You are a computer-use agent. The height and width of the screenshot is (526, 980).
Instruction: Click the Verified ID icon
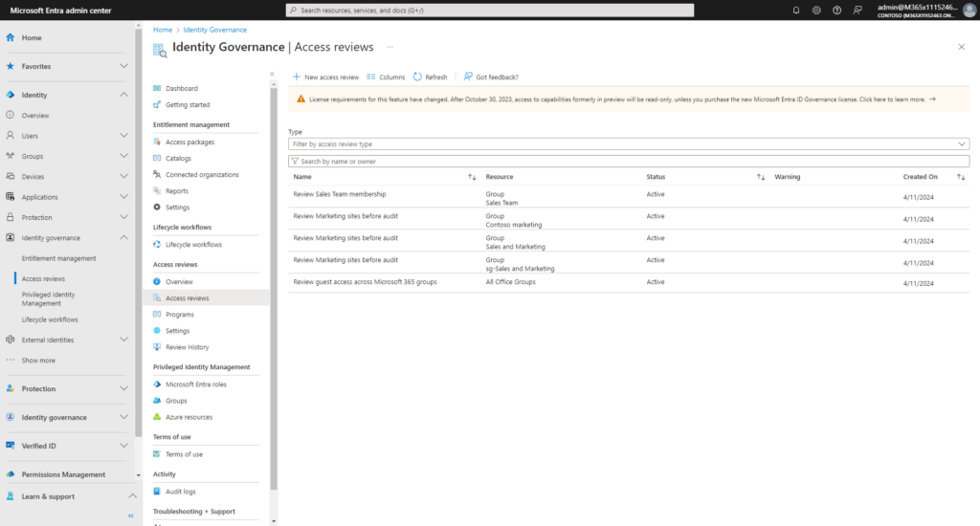[10, 446]
